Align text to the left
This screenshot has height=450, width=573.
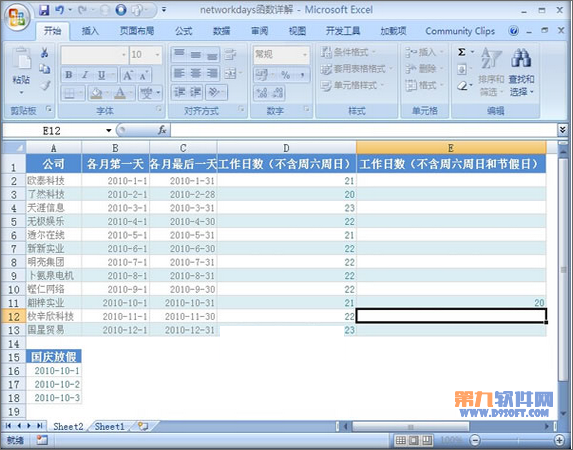tap(179, 74)
